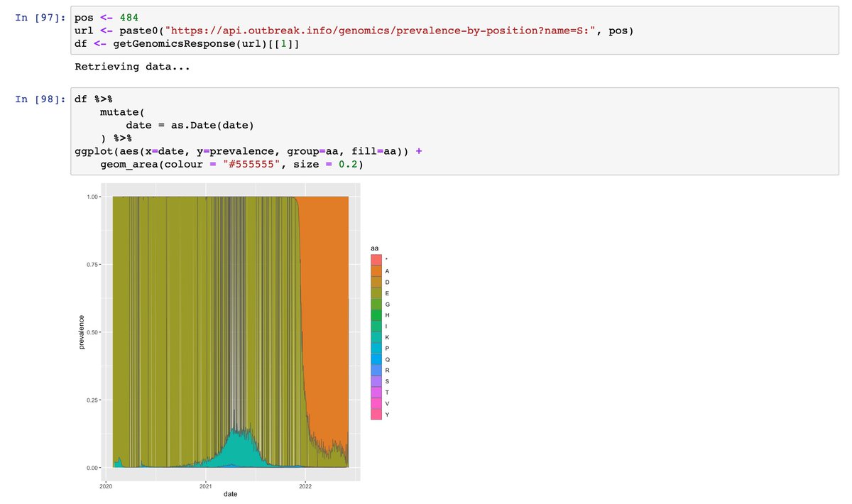The width and height of the screenshot is (852, 504).
Task: Click the 'G' legend color swatch
Action: pyautogui.click(x=376, y=304)
